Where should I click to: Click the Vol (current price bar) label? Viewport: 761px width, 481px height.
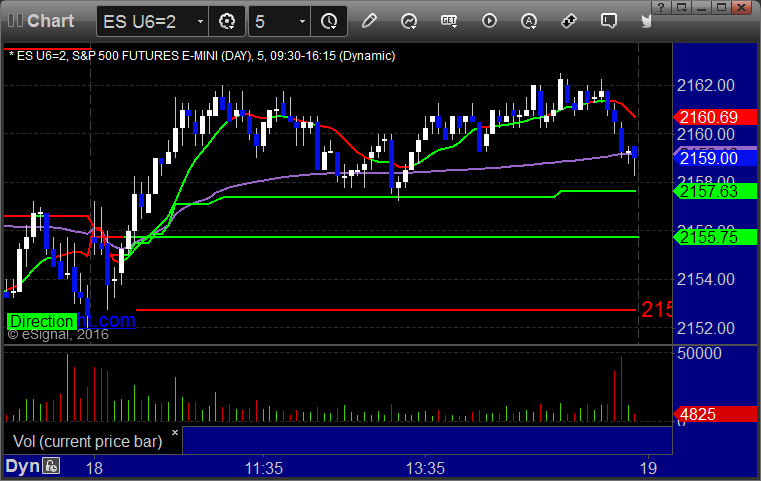(87, 442)
